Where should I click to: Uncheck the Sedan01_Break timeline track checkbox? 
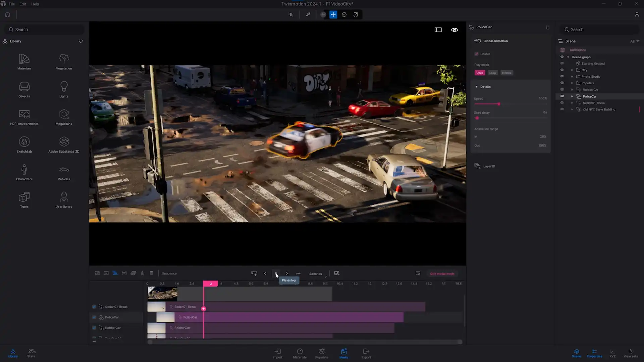pos(94,307)
